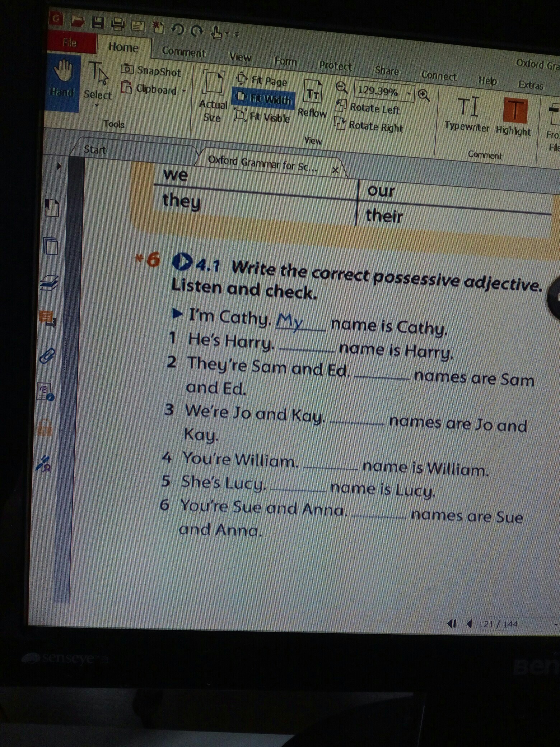The height and width of the screenshot is (747, 560).
Task: Print the document using the printer icon
Action: tap(118, 24)
